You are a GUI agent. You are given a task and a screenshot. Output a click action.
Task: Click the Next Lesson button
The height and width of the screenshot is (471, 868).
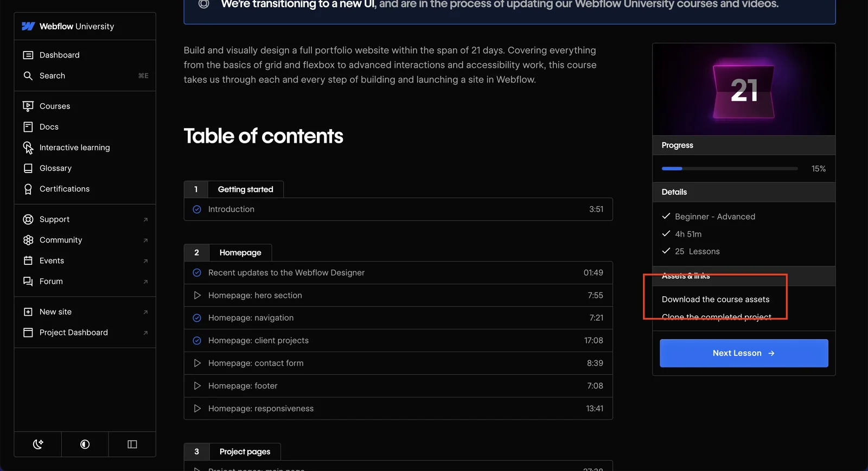pyautogui.click(x=744, y=353)
